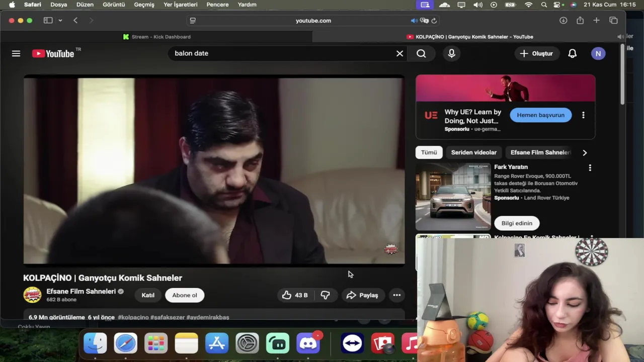Viewport: 644px width, 362px height.
Task: Open the video's three-dot more actions
Action: pyautogui.click(x=396, y=295)
